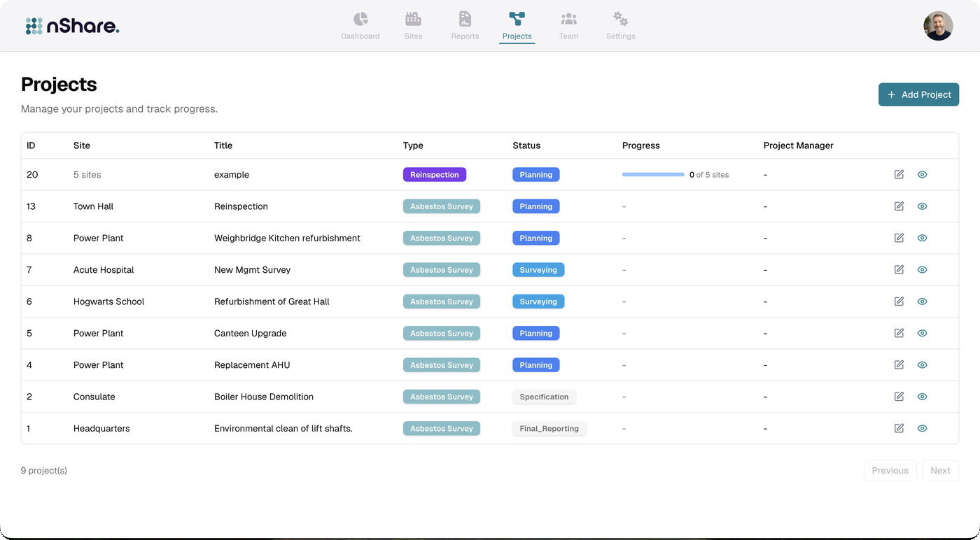Click the 'New Mgmt Survey' title
Viewport: 980px width, 540px height.
click(252, 269)
